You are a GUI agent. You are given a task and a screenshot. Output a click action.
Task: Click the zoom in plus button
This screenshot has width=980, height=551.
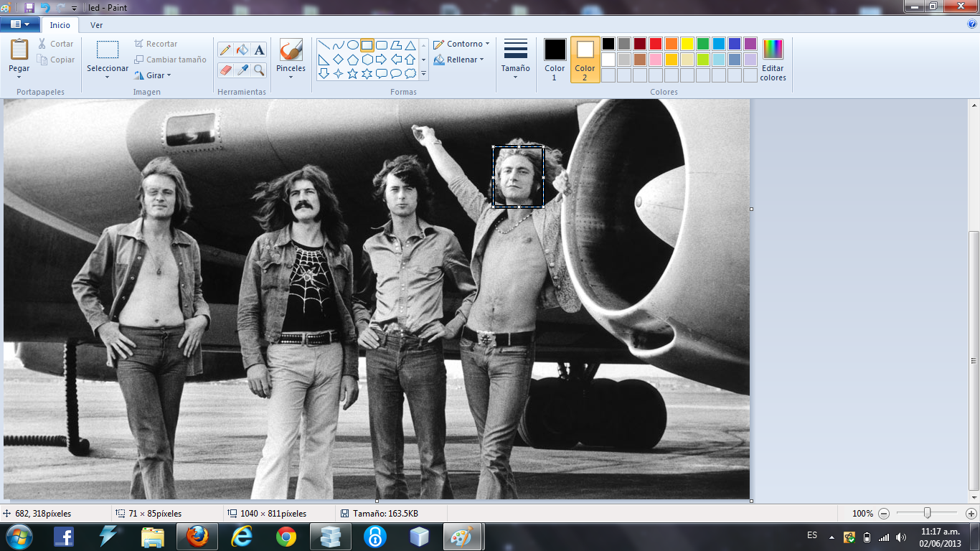[971, 514]
